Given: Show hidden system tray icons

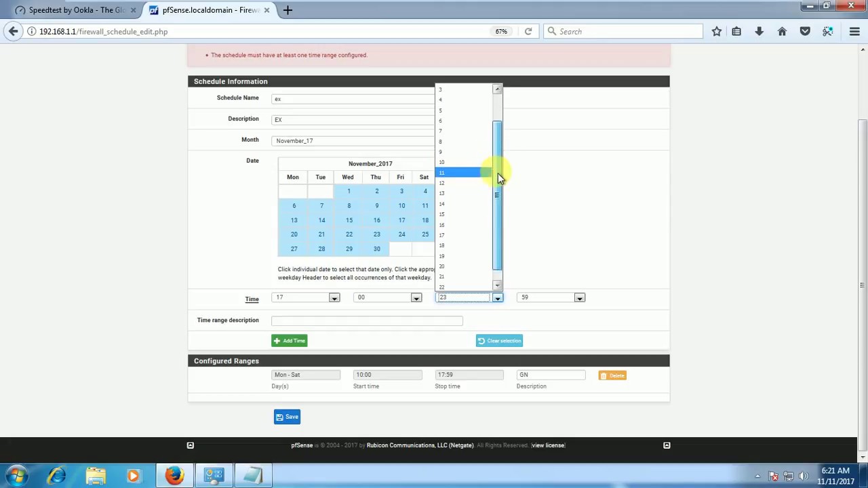Looking at the screenshot, I should click(757, 476).
